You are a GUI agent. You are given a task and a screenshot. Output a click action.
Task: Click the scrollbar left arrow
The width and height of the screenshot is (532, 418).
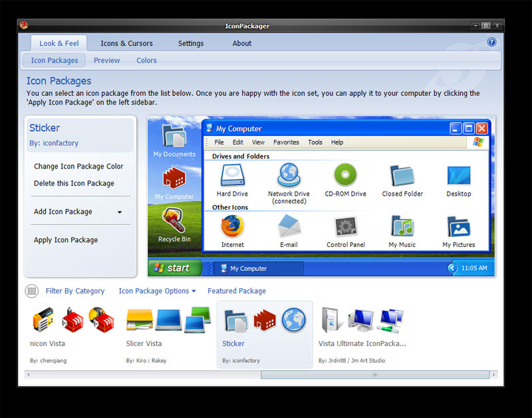click(29, 375)
